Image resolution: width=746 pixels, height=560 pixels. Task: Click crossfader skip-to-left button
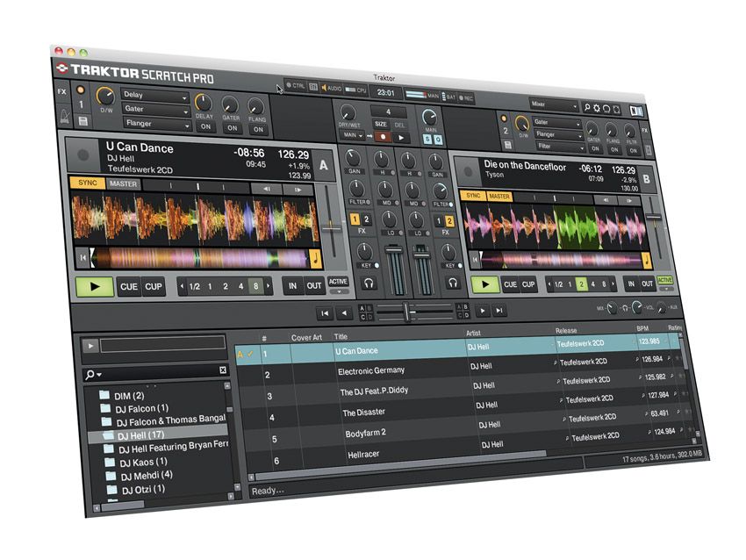coord(325,313)
